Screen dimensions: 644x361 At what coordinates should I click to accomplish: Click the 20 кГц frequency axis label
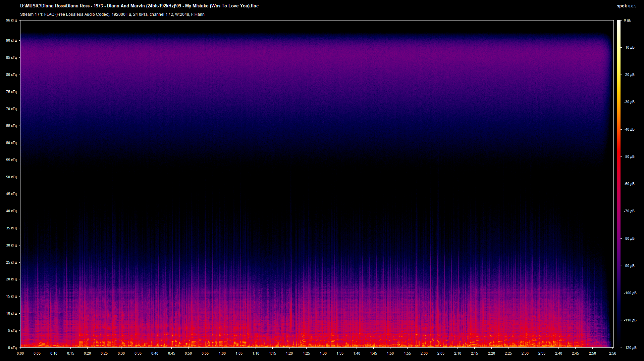coord(11,279)
